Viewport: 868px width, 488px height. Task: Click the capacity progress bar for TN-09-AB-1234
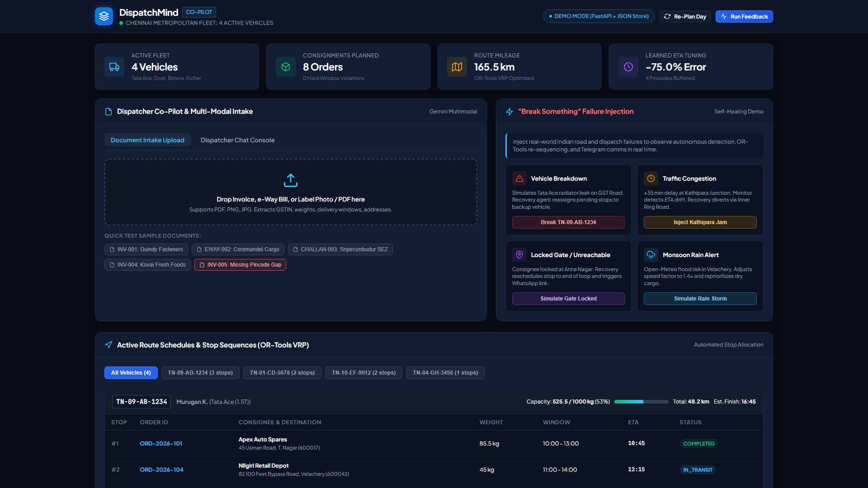tap(641, 402)
